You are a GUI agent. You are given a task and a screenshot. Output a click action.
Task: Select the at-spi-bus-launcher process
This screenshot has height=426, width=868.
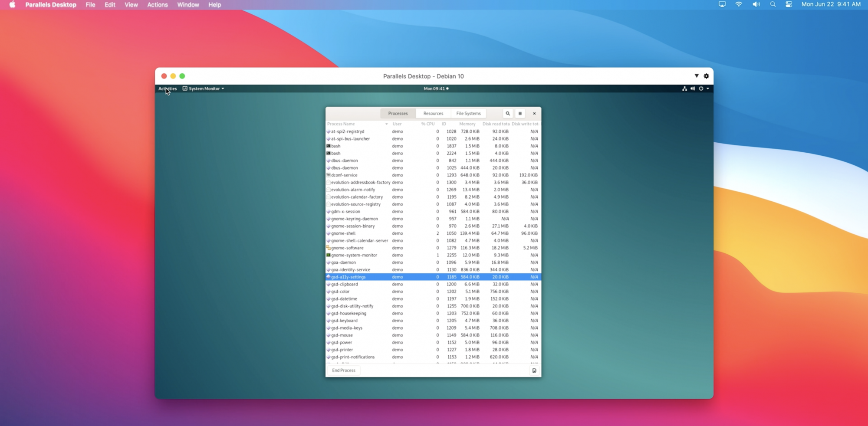pyautogui.click(x=433, y=139)
